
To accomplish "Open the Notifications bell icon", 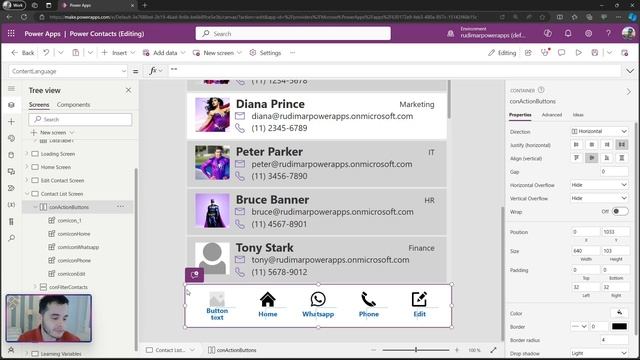I will [x=568, y=33].
